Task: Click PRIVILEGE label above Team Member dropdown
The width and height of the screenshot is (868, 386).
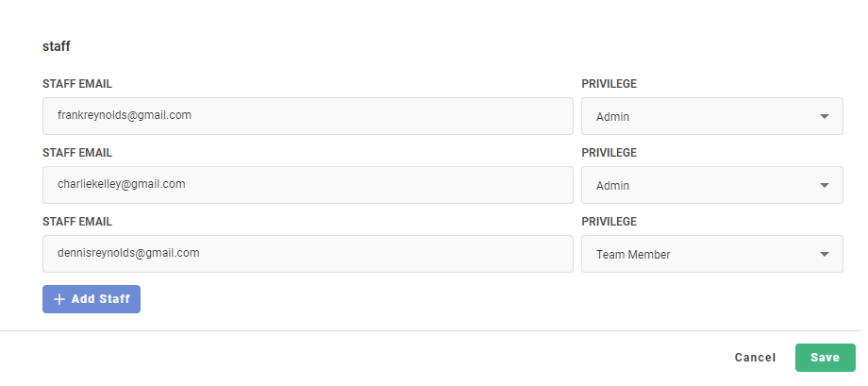Action: pyautogui.click(x=609, y=222)
